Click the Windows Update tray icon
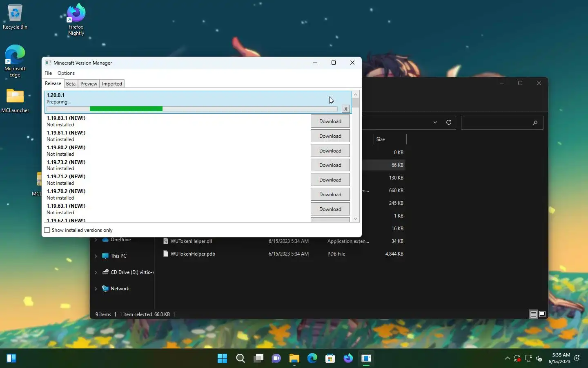The height and width of the screenshot is (368, 588). point(517,359)
